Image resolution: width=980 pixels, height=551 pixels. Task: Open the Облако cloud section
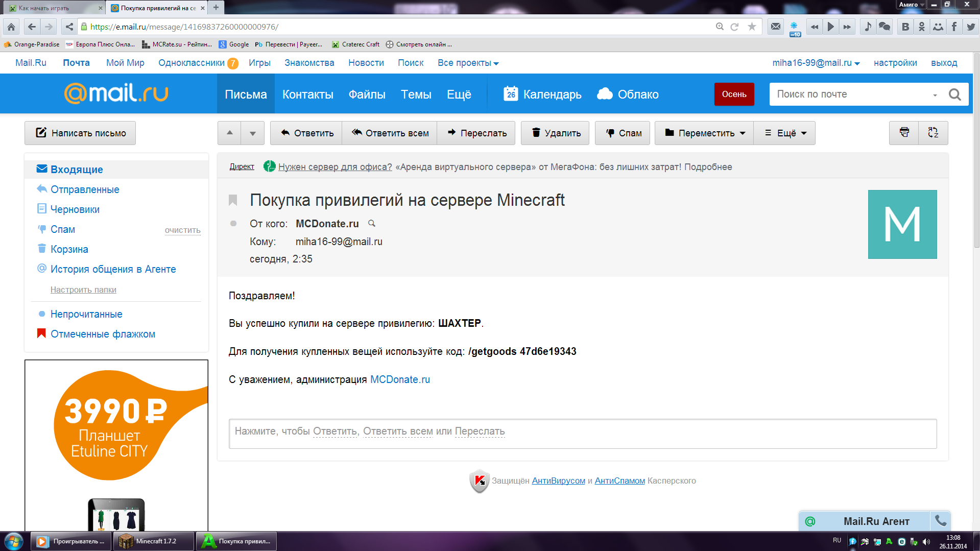click(628, 94)
